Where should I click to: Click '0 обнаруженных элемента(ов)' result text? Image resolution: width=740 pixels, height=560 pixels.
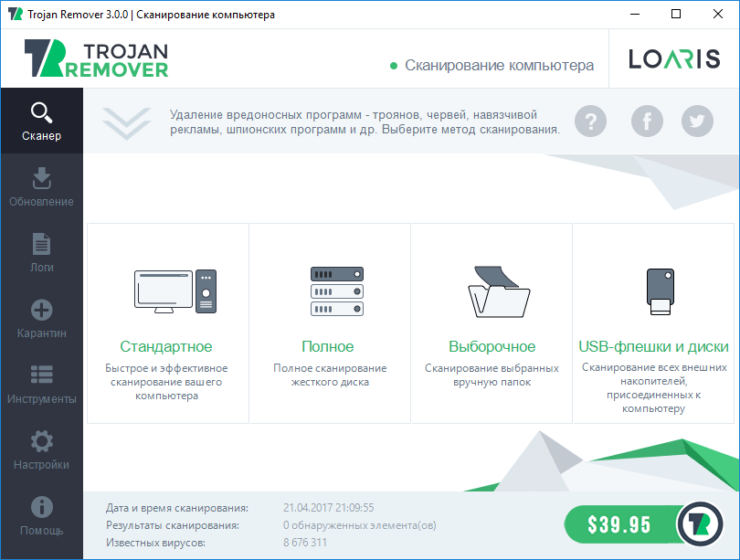click(360, 525)
